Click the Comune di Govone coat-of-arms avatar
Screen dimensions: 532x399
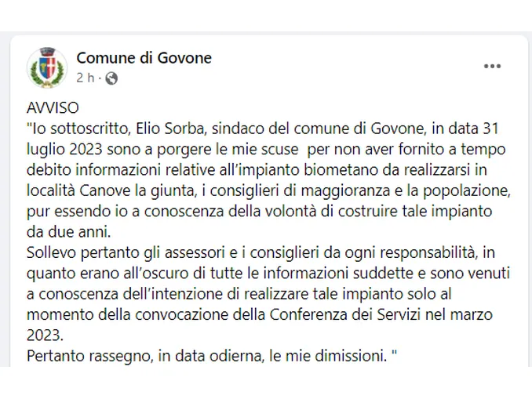(x=46, y=67)
